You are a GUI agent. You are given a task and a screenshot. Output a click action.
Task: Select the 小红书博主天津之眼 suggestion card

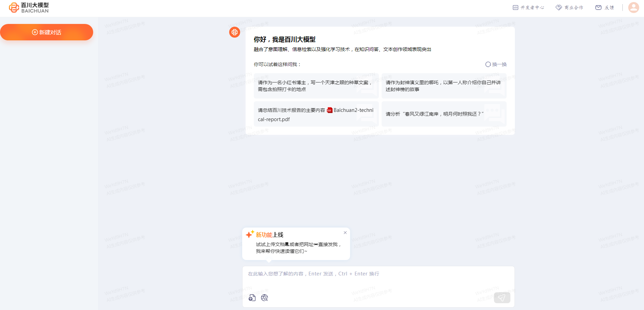[x=316, y=86]
